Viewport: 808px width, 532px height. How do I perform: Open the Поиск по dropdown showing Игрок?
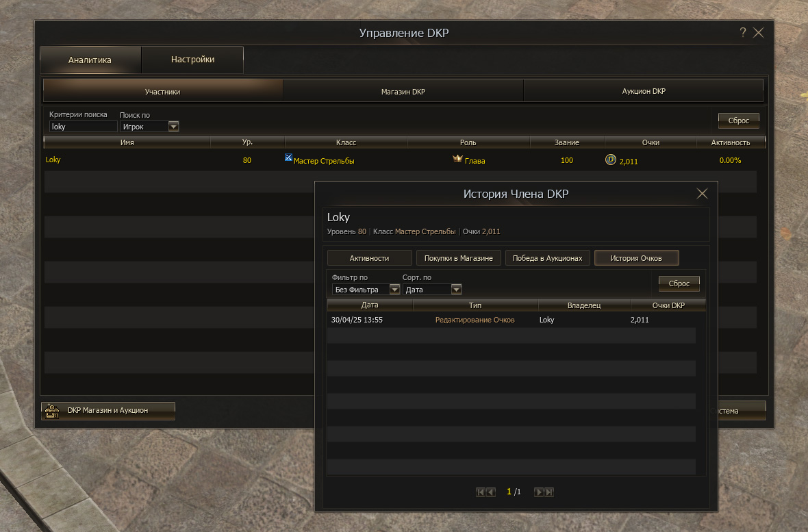coord(173,127)
